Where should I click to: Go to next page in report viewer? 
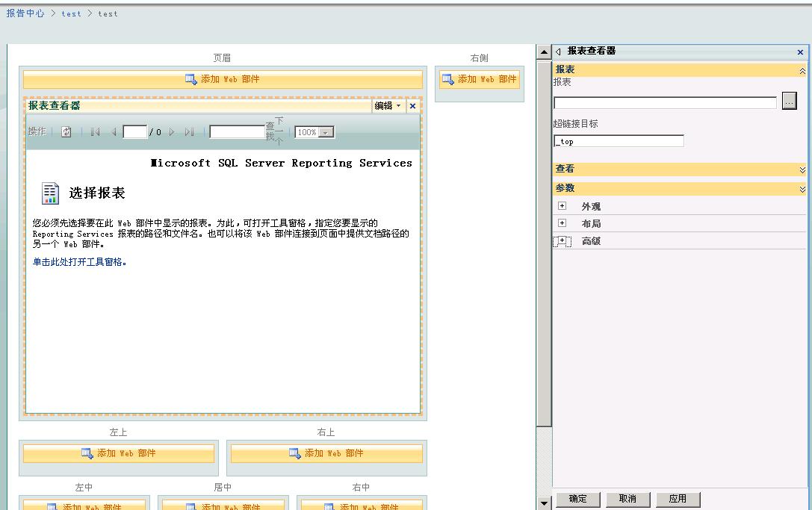[x=172, y=132]
